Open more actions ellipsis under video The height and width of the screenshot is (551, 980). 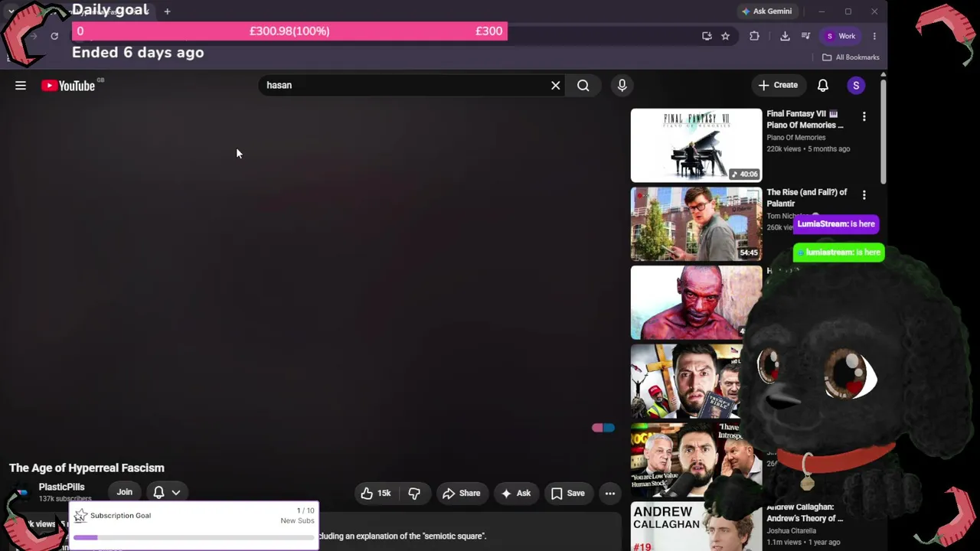click(x=610, y=494)
